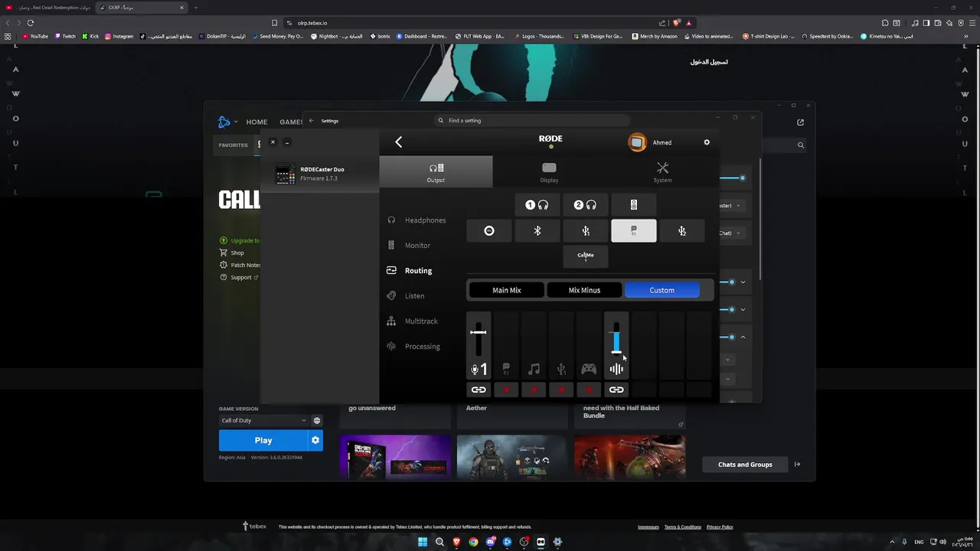Open Processing in the RØDE sidebar

point(414,347)
